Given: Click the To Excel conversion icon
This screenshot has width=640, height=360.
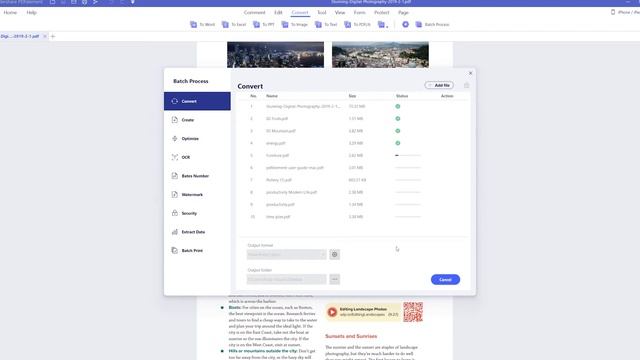Looking at the screenshot, I should (x=234, y=24).
